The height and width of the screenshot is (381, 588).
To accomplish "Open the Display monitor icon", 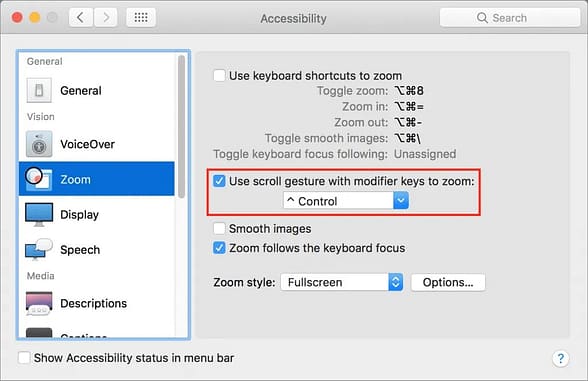I will point(39,214).
